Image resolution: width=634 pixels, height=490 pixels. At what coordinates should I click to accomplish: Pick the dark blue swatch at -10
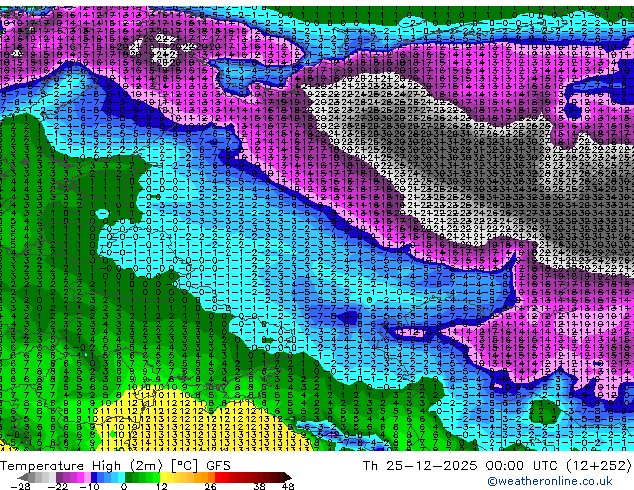pyautogui.click(x=94, y=477)
